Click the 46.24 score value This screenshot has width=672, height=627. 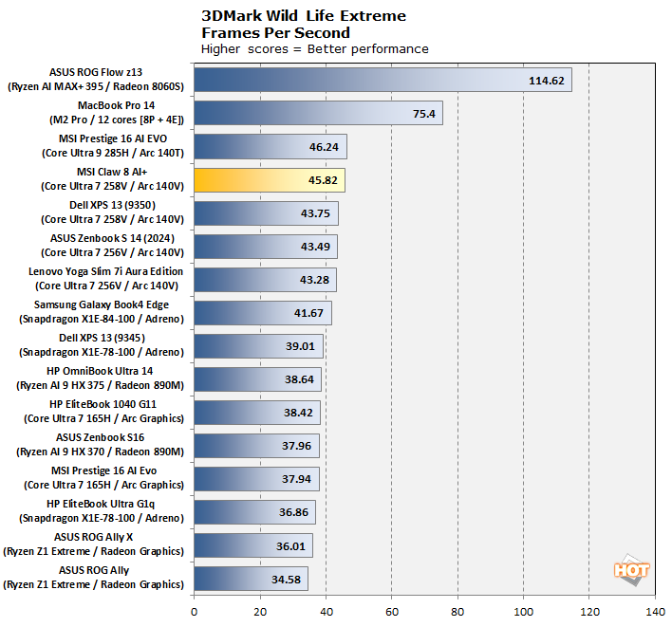[x=324, y=147]
